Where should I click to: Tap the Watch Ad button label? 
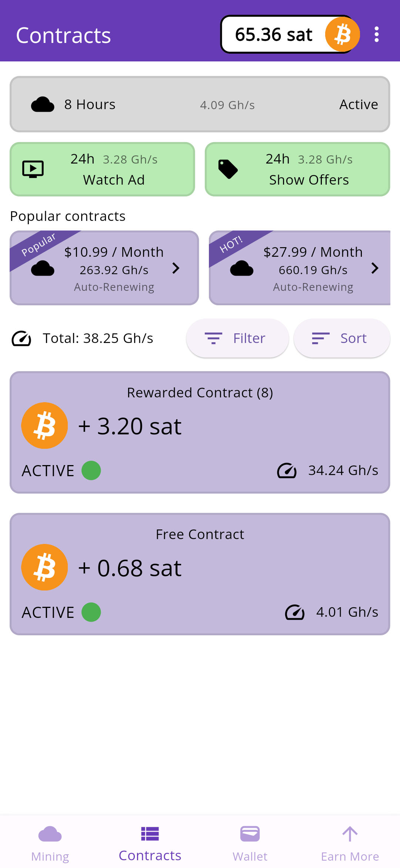click(x=114, y=180)
